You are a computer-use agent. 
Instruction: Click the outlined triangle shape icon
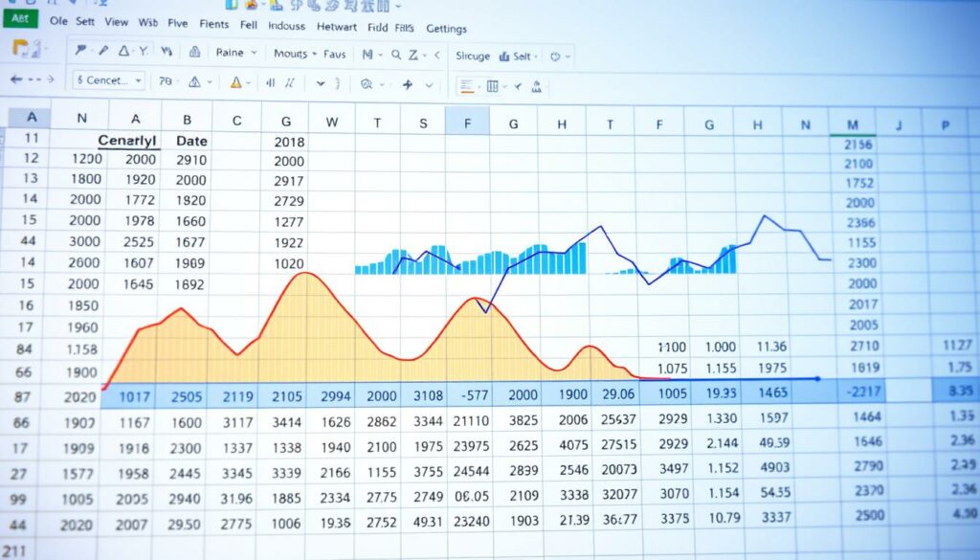coord(122,52)
